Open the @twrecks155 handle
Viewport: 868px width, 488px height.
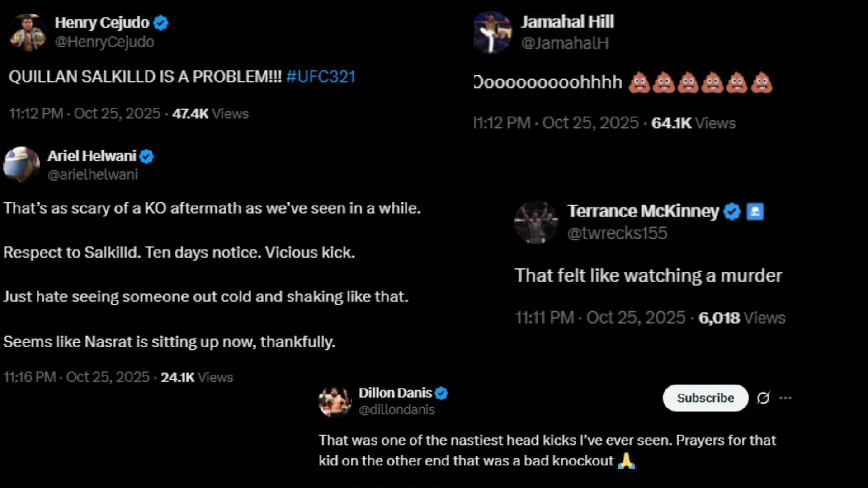coord(617,233)
